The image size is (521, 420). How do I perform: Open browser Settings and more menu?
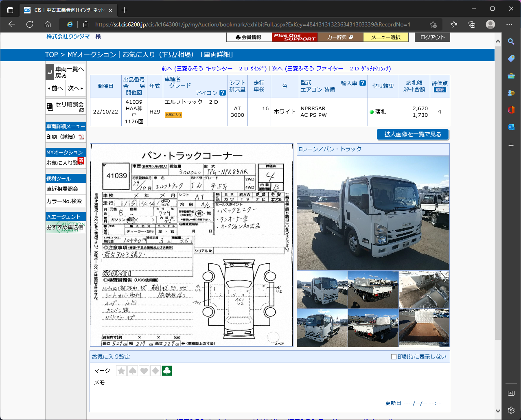[509, 24]
